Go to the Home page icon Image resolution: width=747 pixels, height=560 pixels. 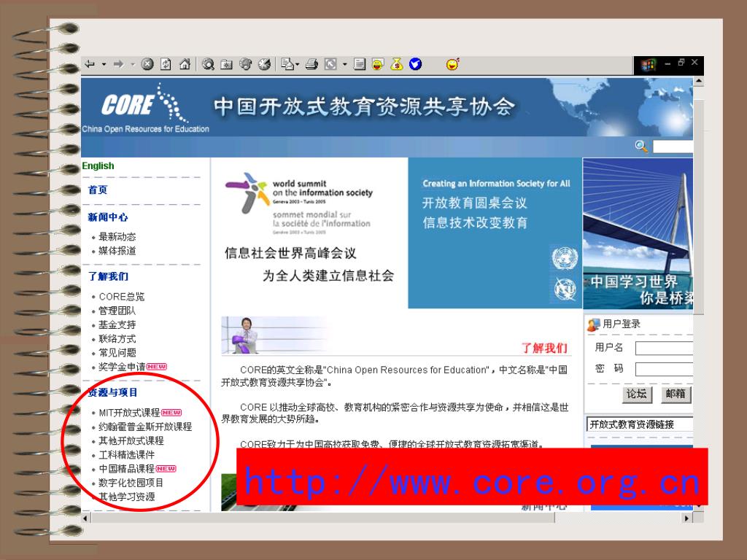185,64
